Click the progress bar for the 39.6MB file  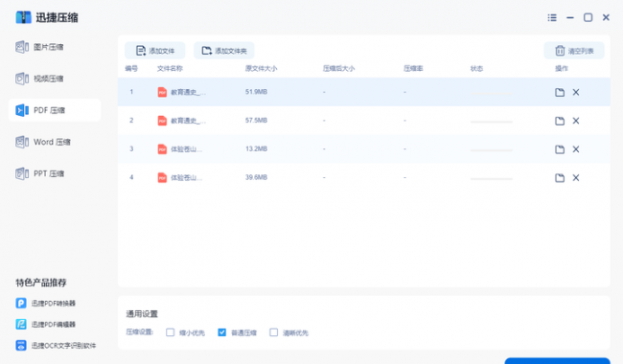491,178
